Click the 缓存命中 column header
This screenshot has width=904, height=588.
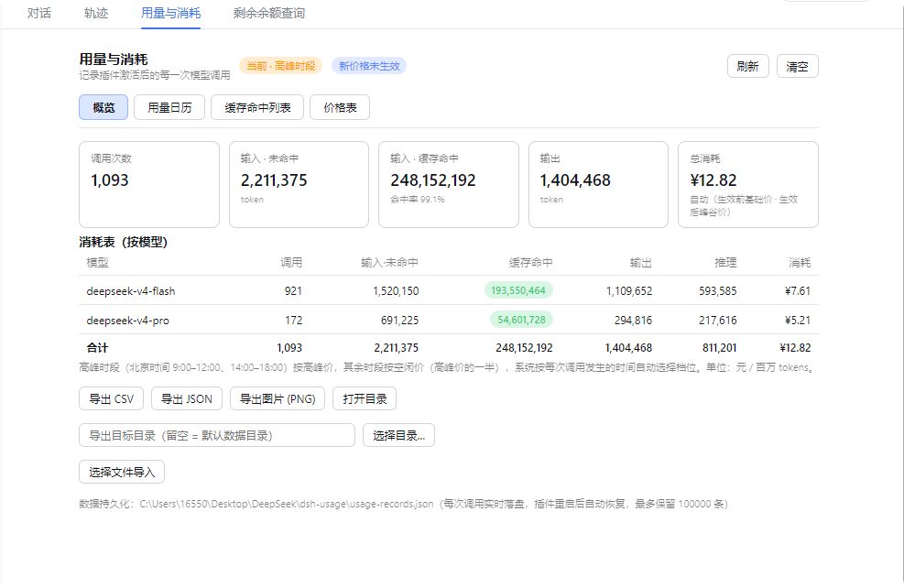click(531, 263)
